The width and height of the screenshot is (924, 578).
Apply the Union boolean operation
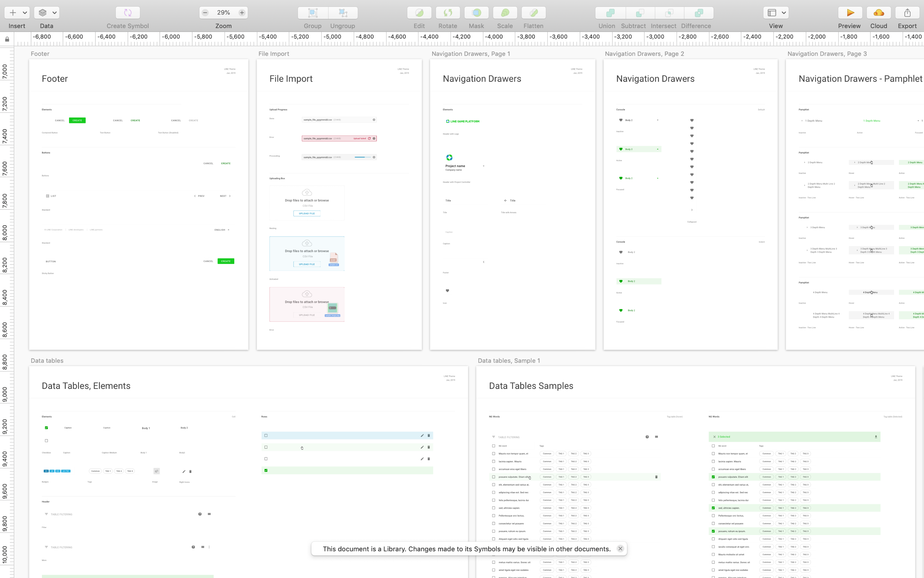(610, 13)
